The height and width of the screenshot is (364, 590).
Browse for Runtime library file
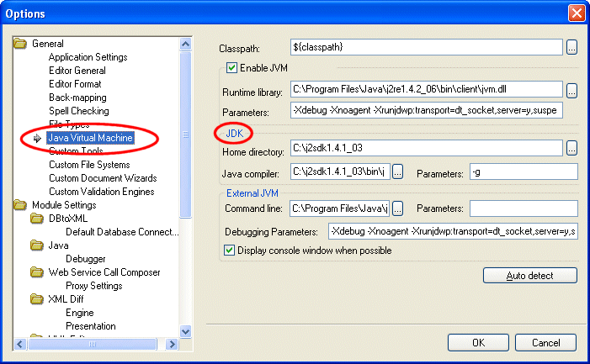571,89
